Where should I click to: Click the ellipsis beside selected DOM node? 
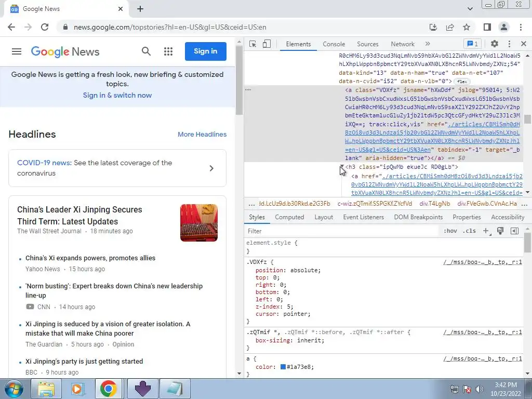248,90
